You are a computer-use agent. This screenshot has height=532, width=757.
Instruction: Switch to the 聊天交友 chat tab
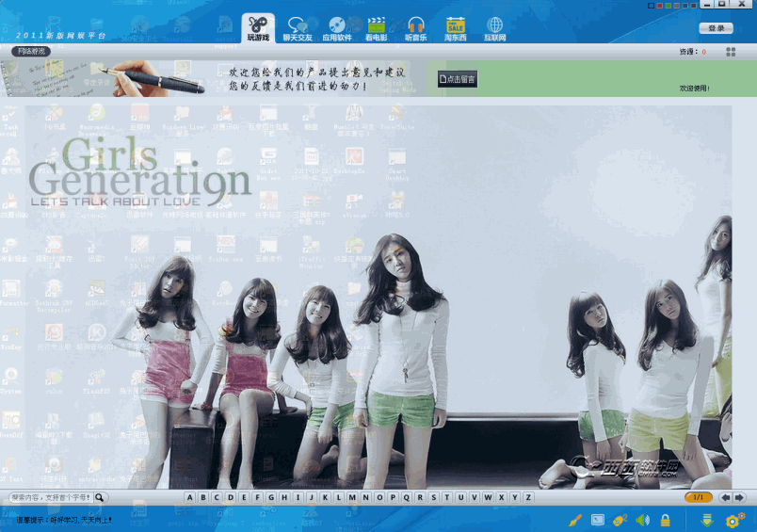click(298, 29)
